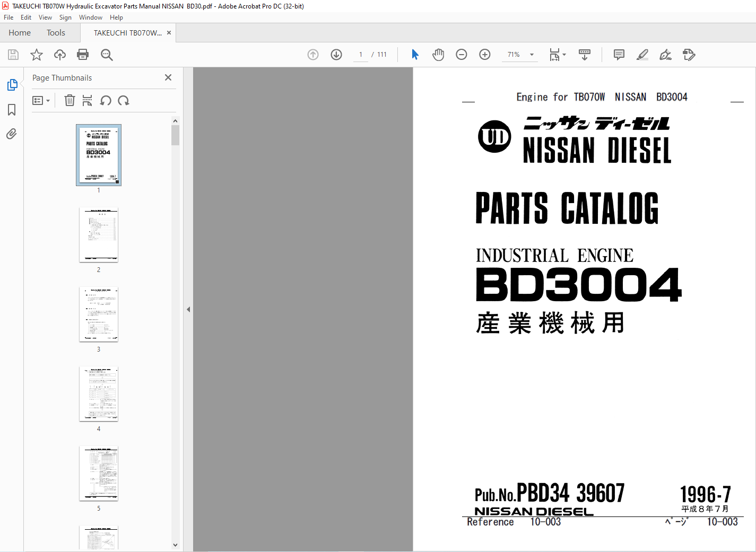The width and height of the screenshot is (756, 552).
Task: Go to previous page arrow
Action: click(313, 55)
